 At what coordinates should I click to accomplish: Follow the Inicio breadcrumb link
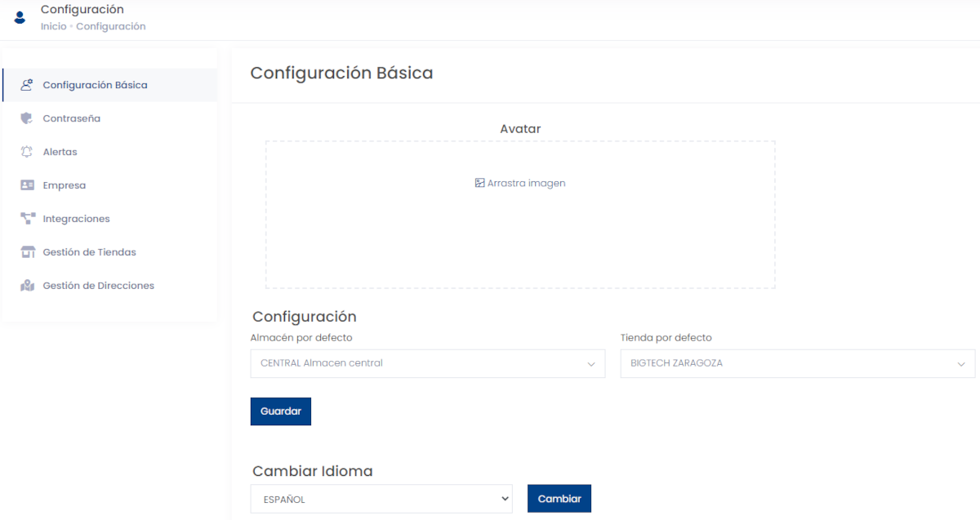click(x=54, y=26)
